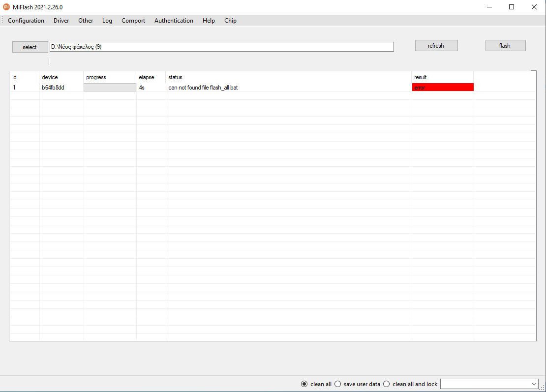Open the Log menu

[x=107, y=21]
